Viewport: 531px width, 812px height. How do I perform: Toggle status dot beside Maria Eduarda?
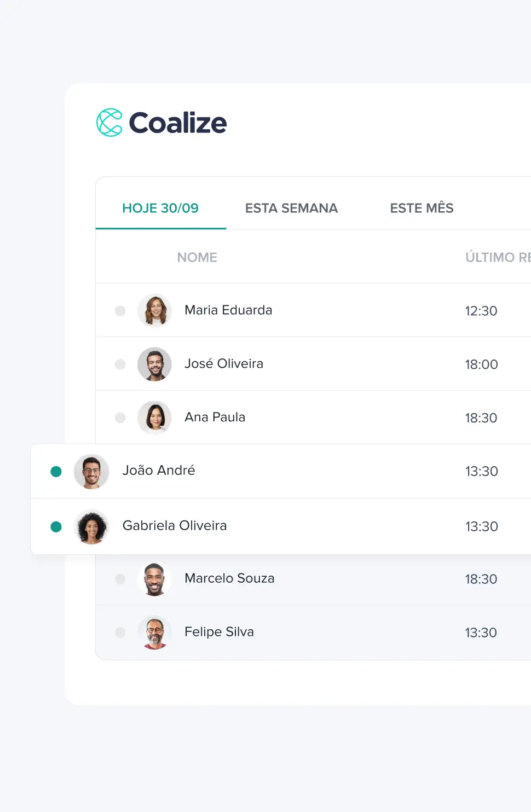coord(120,311)
